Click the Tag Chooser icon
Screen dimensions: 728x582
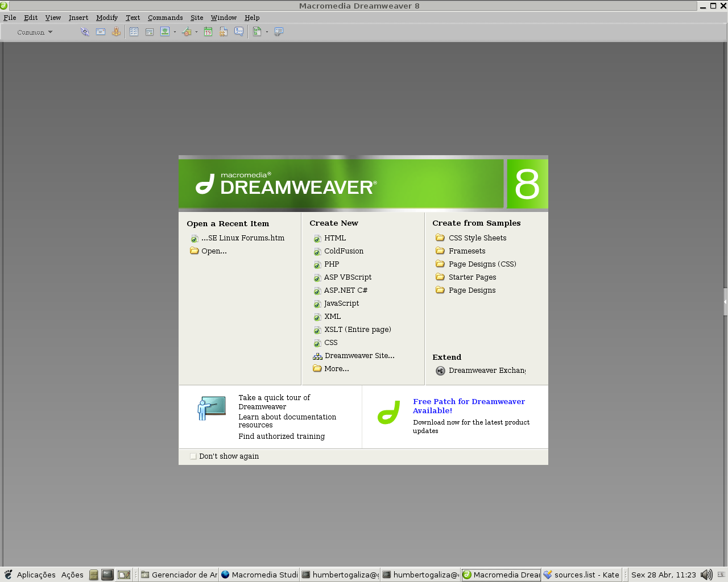coord(279,32)
